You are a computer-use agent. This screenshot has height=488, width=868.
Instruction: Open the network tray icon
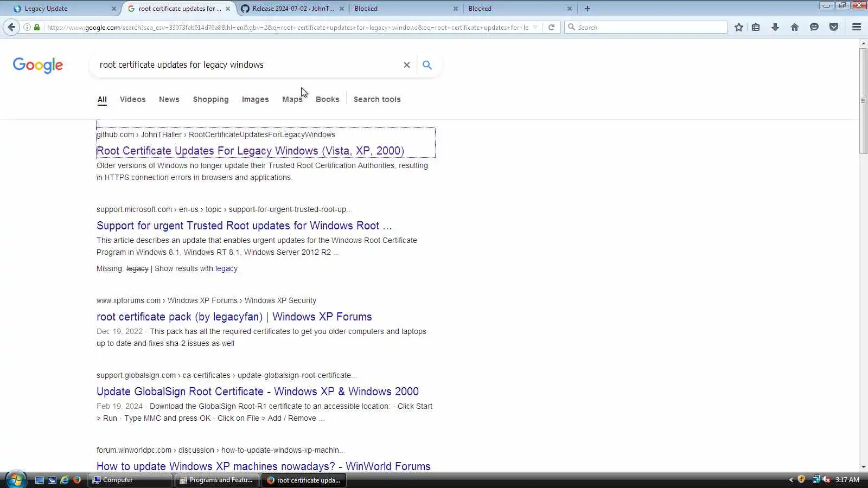tap(815, 479)
